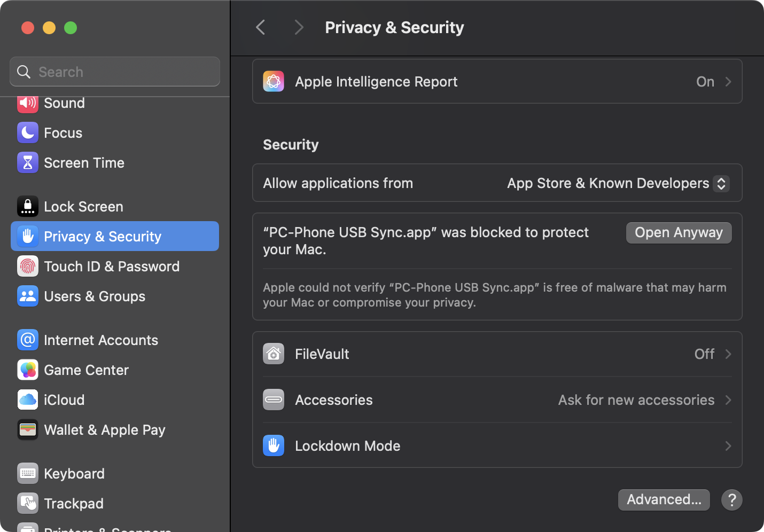The image size is (764, 532).
Task: Select Trackpad in the sidebar
Action: click(x=74, y=504)
